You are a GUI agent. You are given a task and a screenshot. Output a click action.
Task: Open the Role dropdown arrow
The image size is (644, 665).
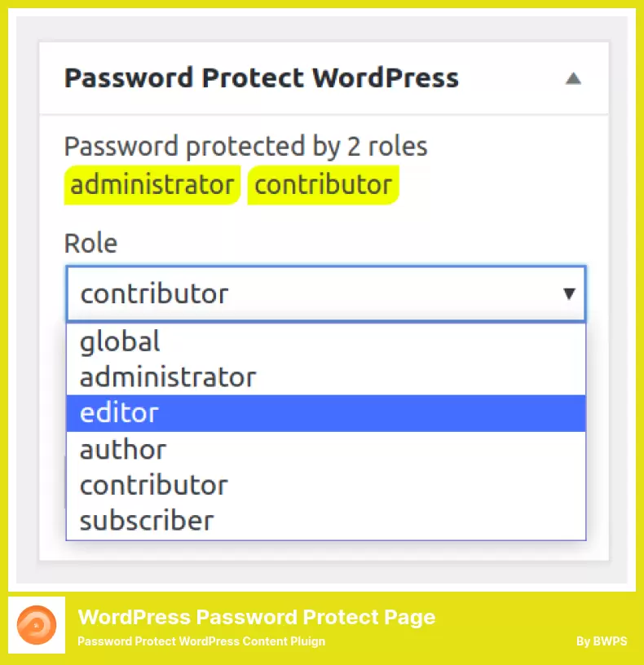[569, 293]
